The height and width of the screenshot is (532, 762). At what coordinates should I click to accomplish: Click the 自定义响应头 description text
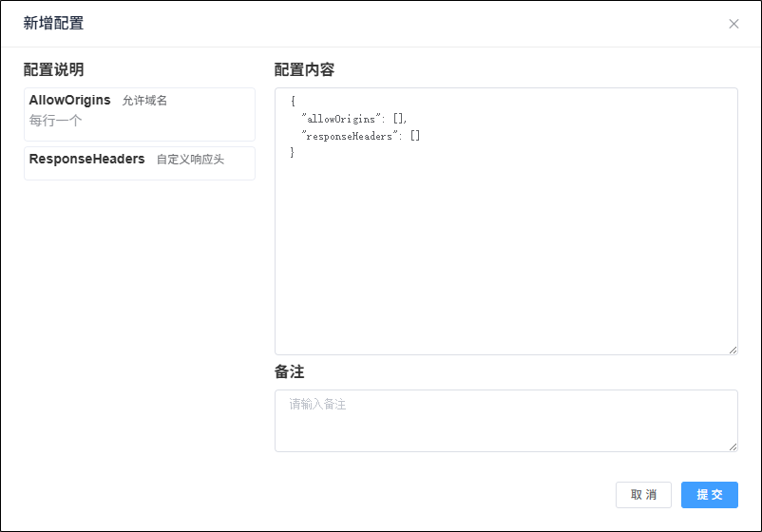pos(190,160)
